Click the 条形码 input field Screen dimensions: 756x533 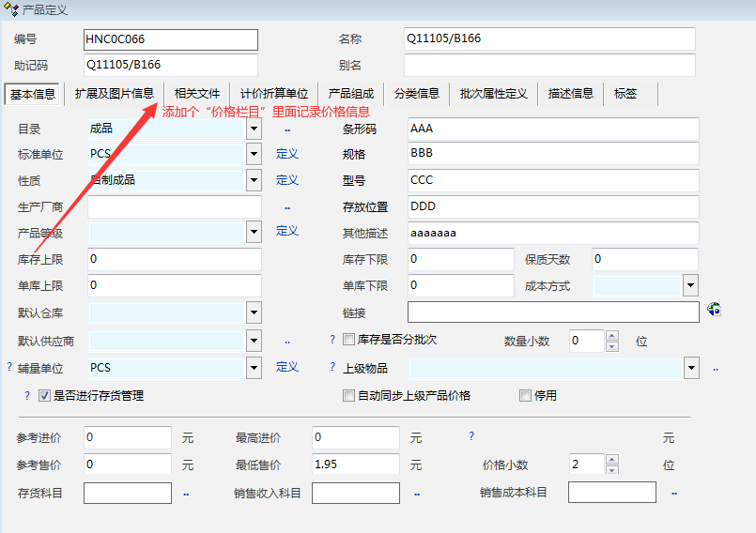(x=553, y=129)
